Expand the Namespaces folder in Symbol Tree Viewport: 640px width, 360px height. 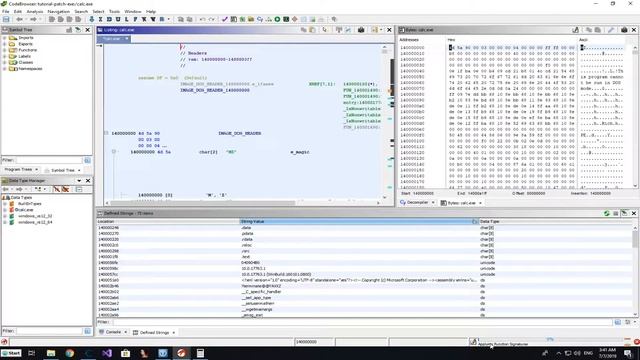pos(4,69)
